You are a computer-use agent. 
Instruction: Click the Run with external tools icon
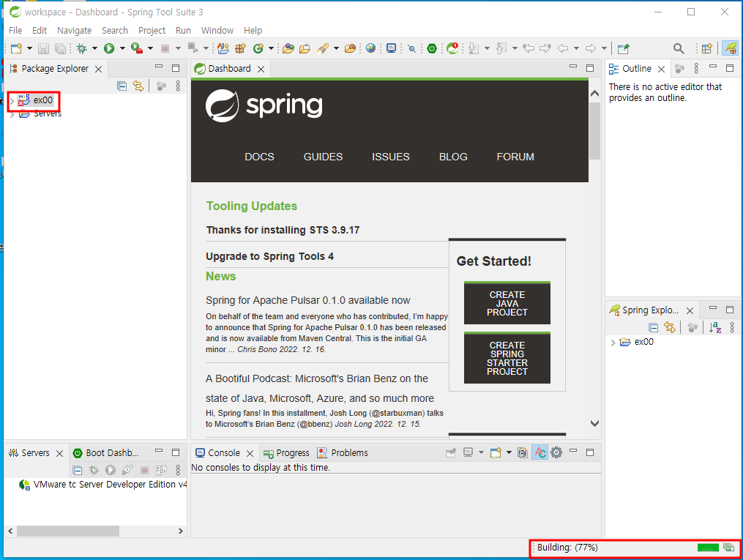point(137,48)
